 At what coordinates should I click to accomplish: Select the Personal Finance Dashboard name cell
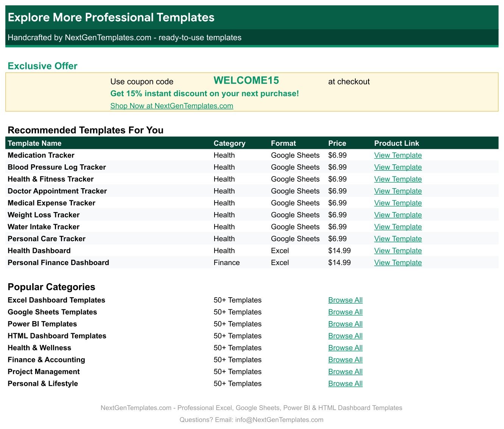click(x=58, y=263)
